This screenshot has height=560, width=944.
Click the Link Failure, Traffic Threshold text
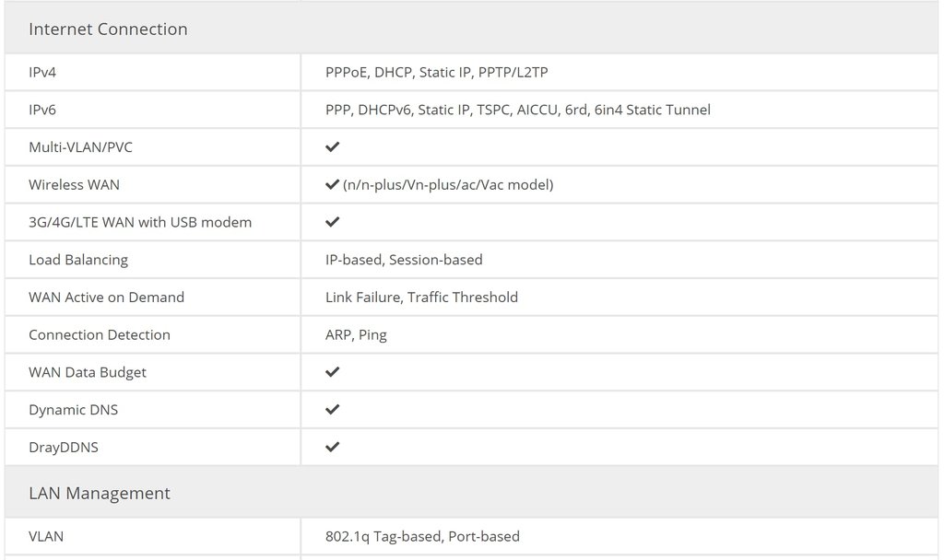tap(421, 297)
